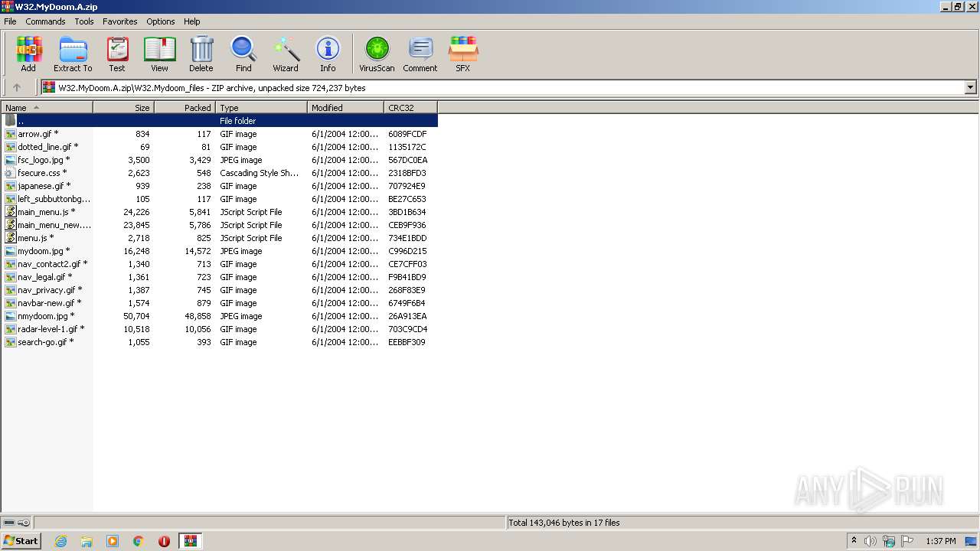Sort files by Type column header
The height and width of the screenshot is (551, 980).
261,108
